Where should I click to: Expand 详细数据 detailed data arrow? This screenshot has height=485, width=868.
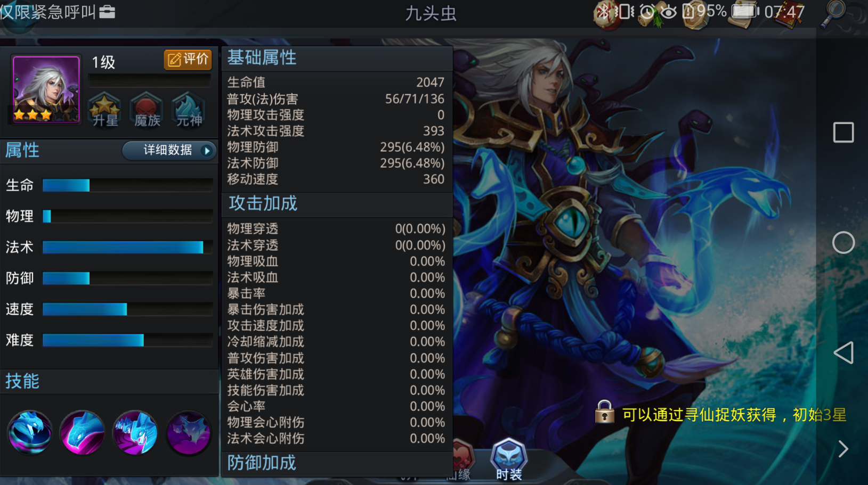coord(207,151)
